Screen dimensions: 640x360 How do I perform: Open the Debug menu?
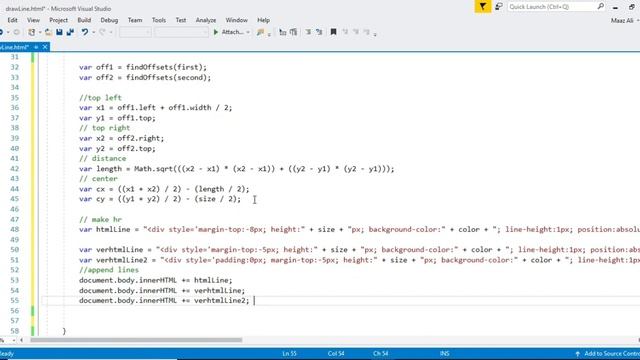click(109, 20)
